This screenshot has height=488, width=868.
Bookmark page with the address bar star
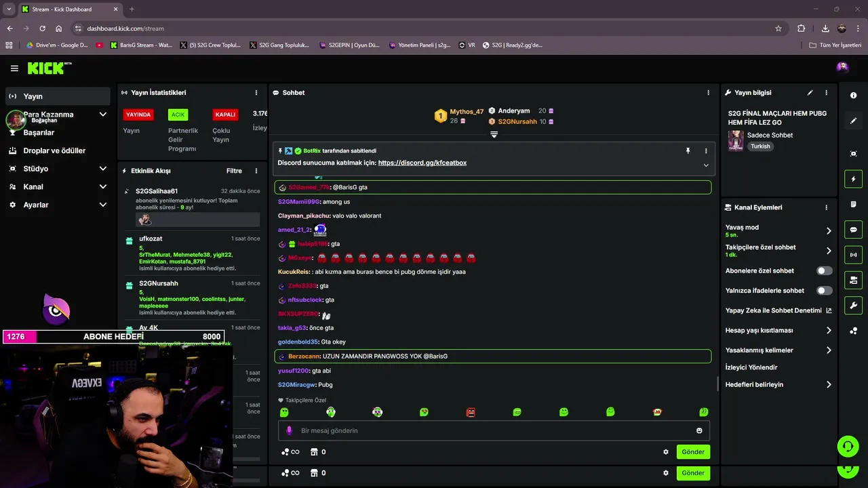point(778,28)
